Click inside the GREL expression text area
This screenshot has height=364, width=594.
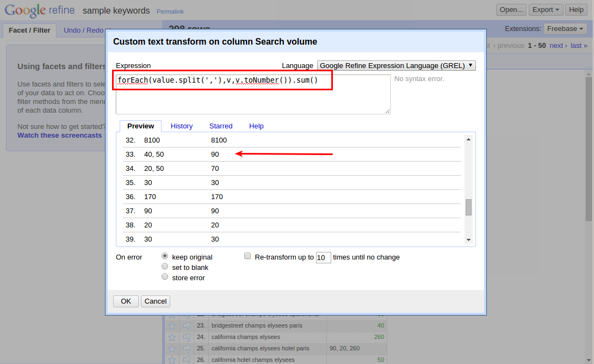(x=253, y=94)
